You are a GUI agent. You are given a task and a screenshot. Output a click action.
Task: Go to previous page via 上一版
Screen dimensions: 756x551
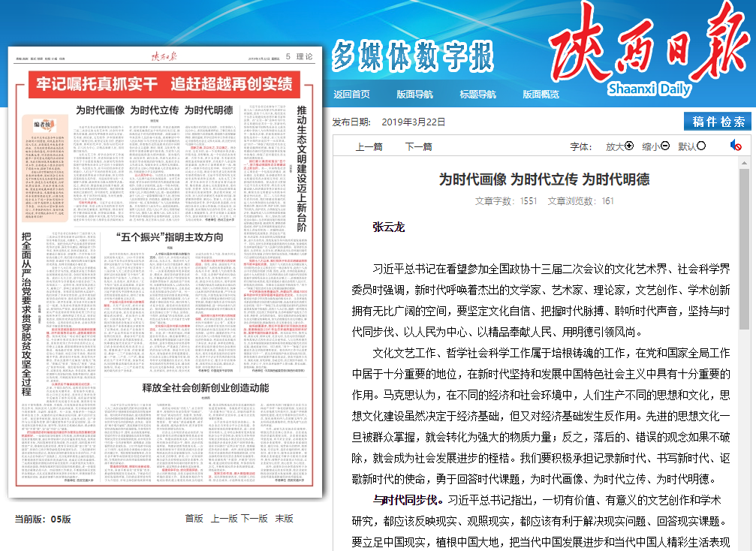[224, 519]
